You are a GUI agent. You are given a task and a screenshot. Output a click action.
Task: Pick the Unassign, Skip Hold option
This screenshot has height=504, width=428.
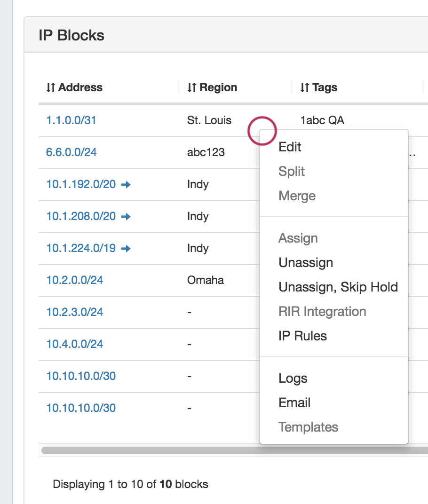click(x=338, y=287)
